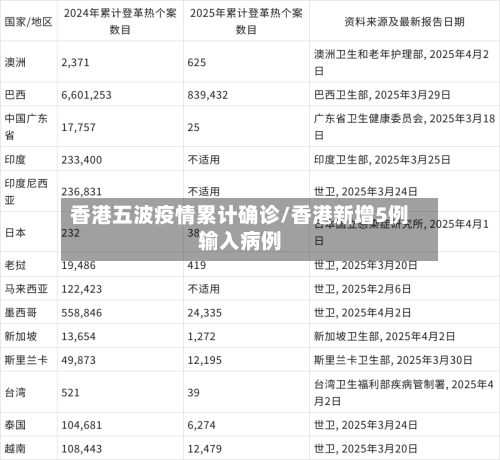
Task: Click the '国家/地区' column header
Action: 29,22
